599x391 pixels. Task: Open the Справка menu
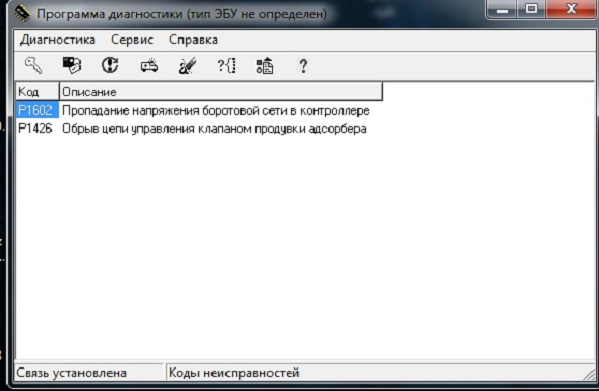(193, 39)
